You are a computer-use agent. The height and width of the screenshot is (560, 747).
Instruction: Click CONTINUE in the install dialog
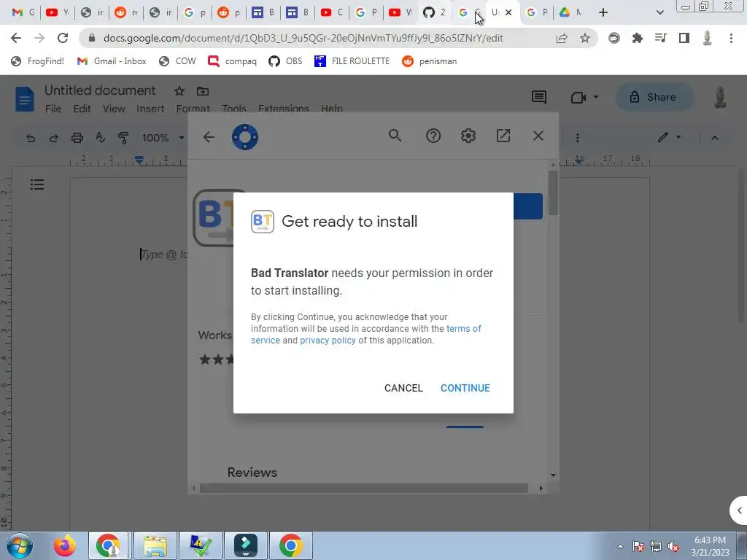[x=465, y=388]
